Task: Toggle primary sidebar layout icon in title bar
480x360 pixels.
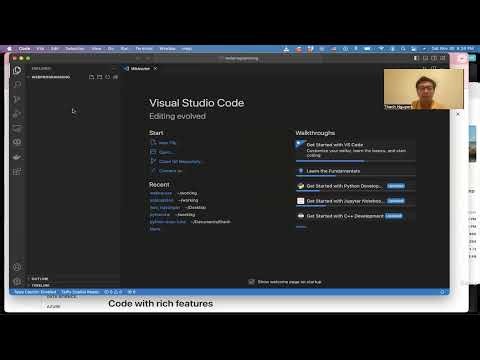Action: coord(416,58)
